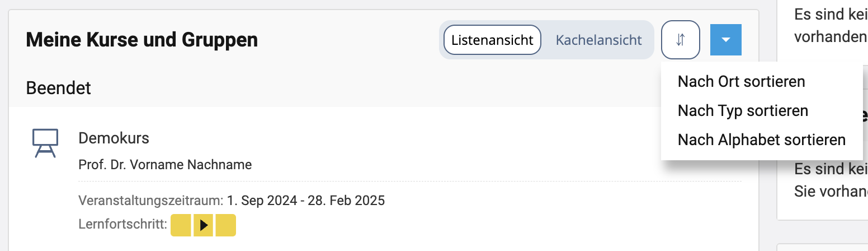
Task: Open the Demokurs course
Action: (x=114, y=138)
